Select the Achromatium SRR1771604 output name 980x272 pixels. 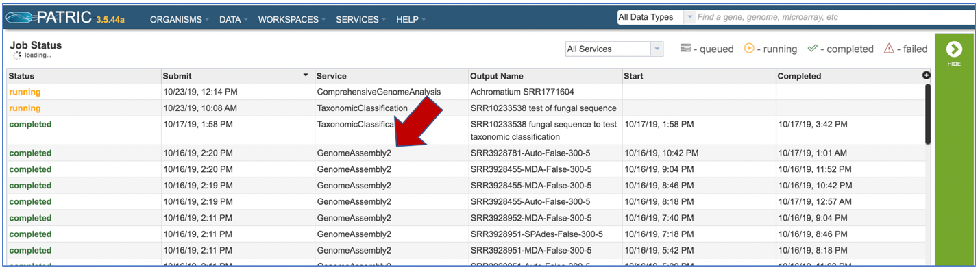pyautogui.click(x=522, y=92)
